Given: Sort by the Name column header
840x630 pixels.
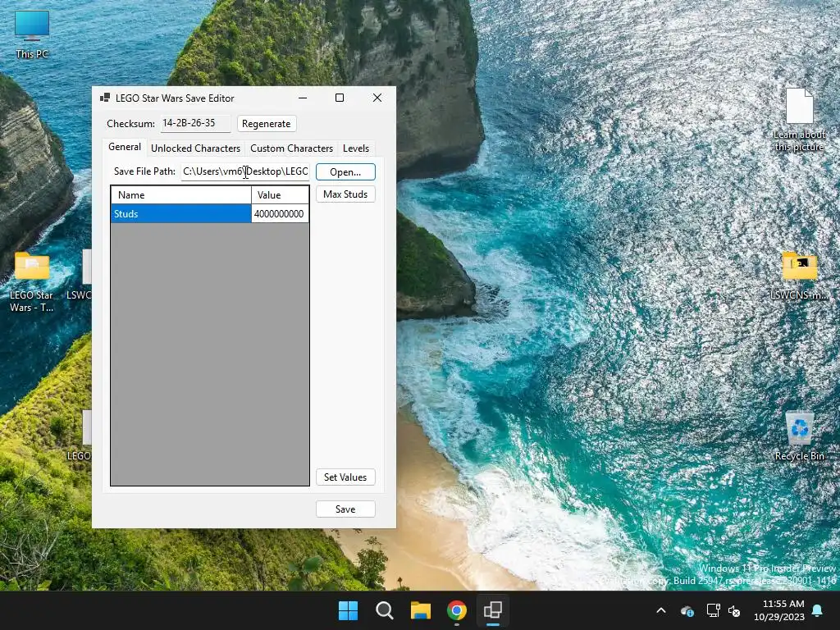Looking at the screenshot, I should tap(181, 195).
